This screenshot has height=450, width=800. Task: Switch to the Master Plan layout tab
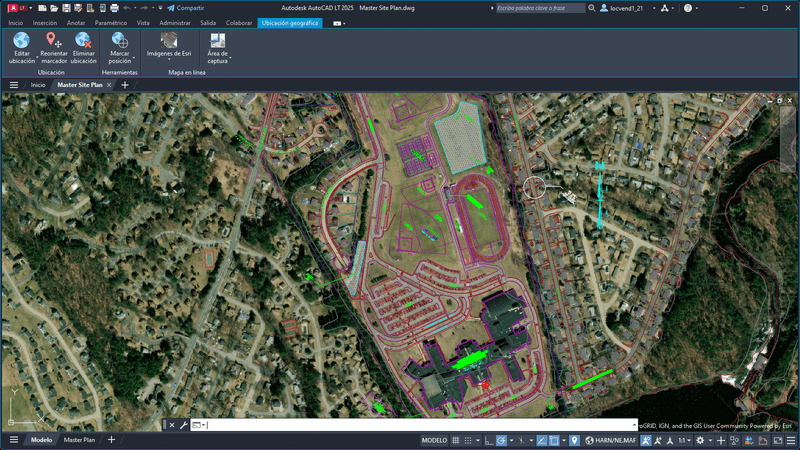click(x=79, y=440)
